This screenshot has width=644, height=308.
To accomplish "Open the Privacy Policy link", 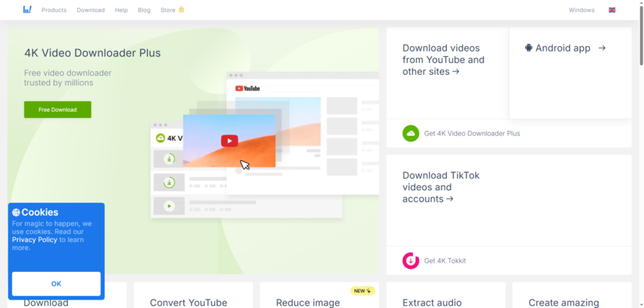I will (35, 239).
